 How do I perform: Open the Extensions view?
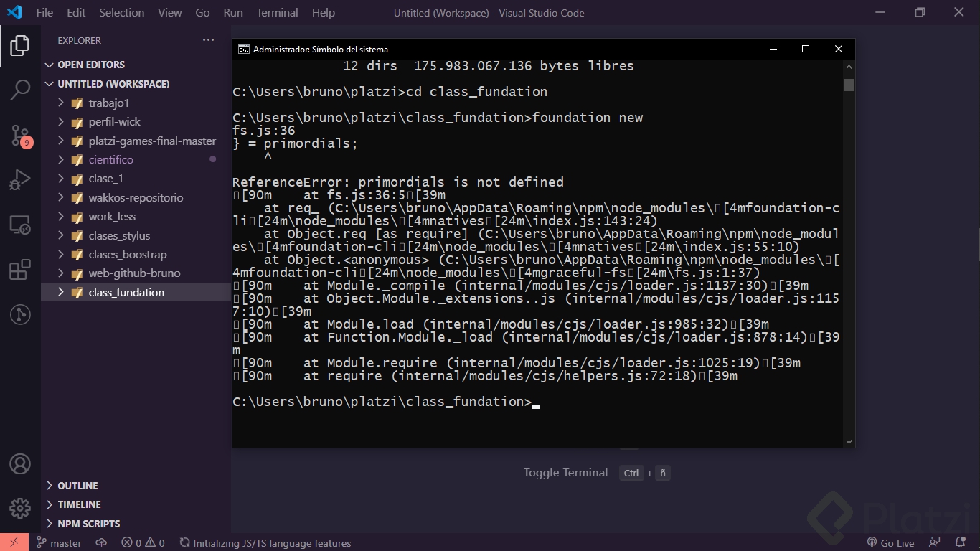pos(20,270)
